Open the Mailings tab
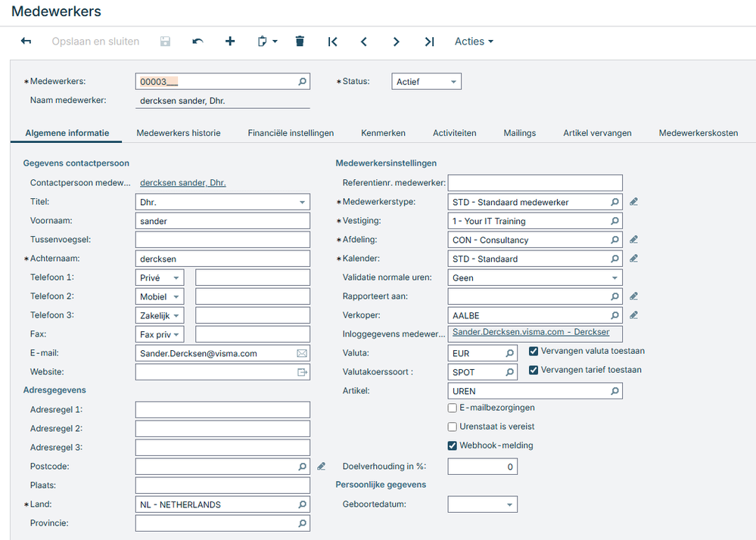Image resolution: width=756 pixels, height=540 pixels. click(x=520, y=133)
